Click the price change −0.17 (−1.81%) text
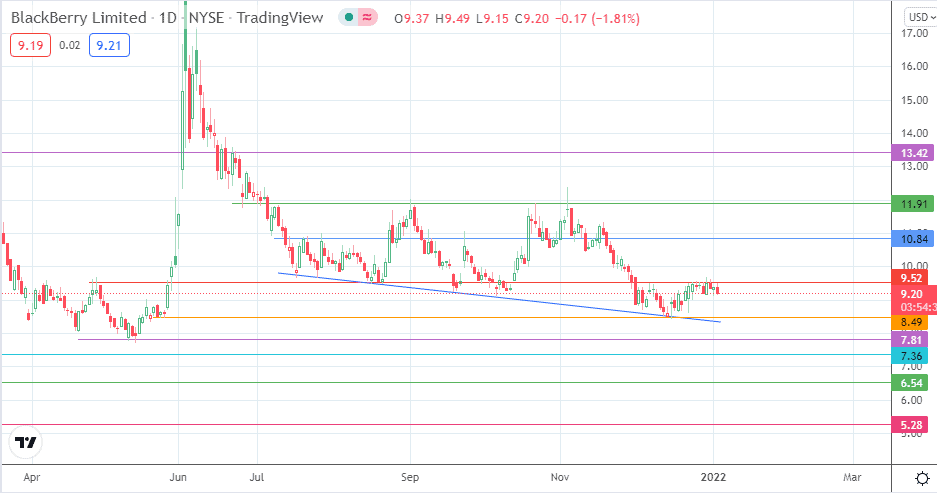This screenshot has height=493, width=937. [x=598, y=19]
